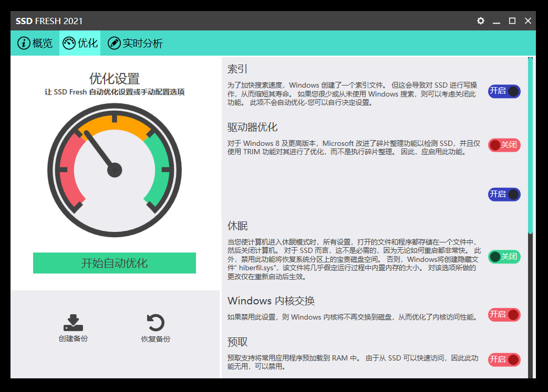Click the 开始自动优化 button

pos(114,263)
